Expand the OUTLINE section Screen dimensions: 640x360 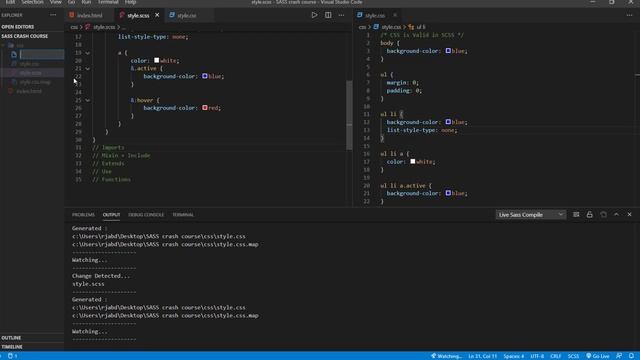click(x=32, y=338)
